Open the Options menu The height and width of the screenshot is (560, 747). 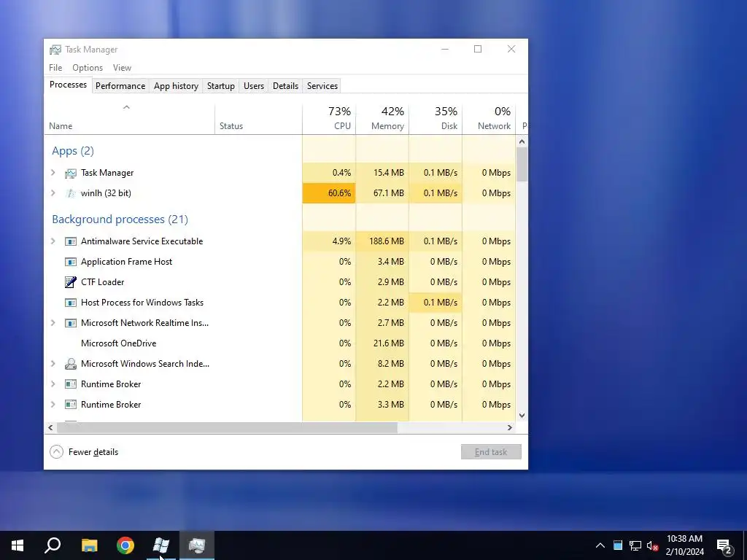[x=88, y=68]
